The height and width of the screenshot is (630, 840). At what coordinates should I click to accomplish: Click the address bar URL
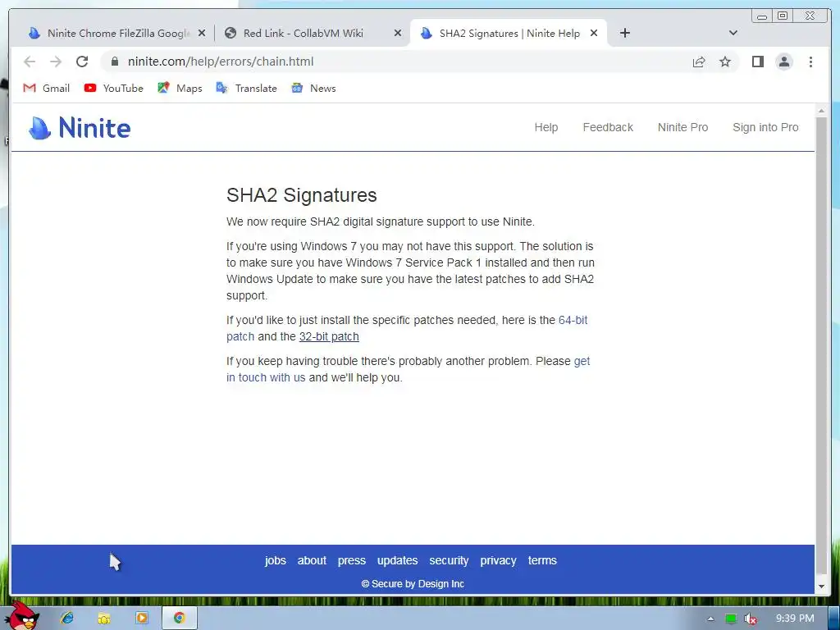(x=220, y=62)
